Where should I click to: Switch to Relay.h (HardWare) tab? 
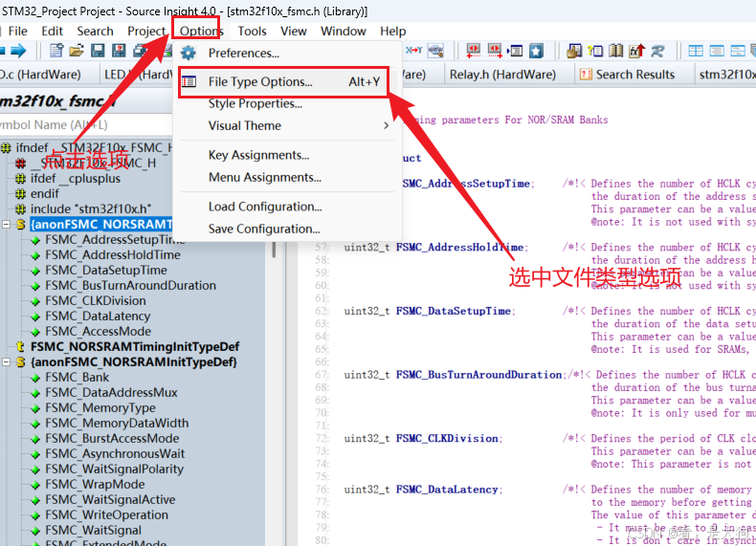[502, 75]
